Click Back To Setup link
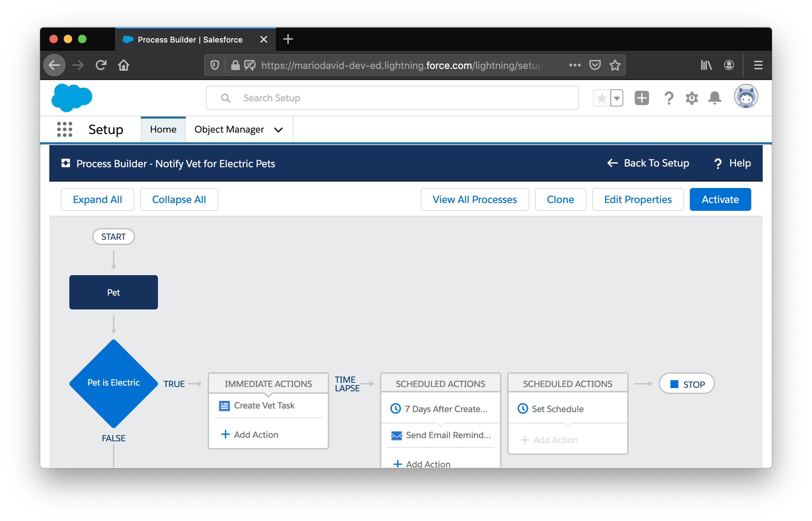 [x=648, y=163]
